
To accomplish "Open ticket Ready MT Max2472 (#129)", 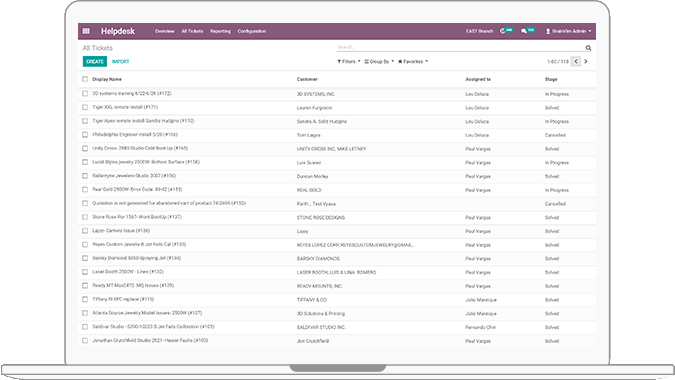I will coord(133,285).
